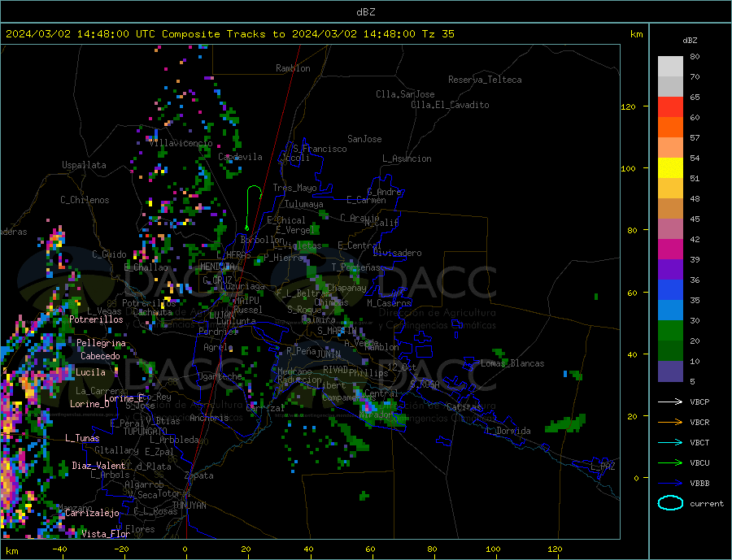
Task: Click the 'Lucila' white label
Action: click(x=90, y=372)
